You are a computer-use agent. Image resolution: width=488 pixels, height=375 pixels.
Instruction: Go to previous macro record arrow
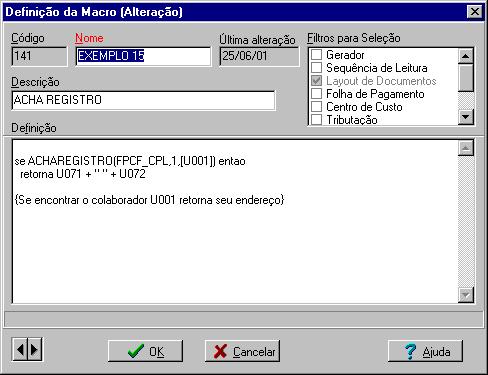(20, 349)
